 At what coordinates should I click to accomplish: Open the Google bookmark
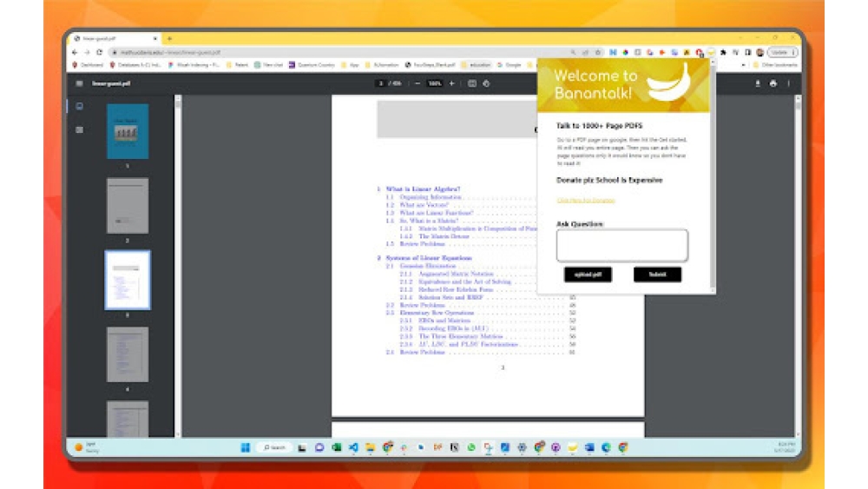coord(510,65)
